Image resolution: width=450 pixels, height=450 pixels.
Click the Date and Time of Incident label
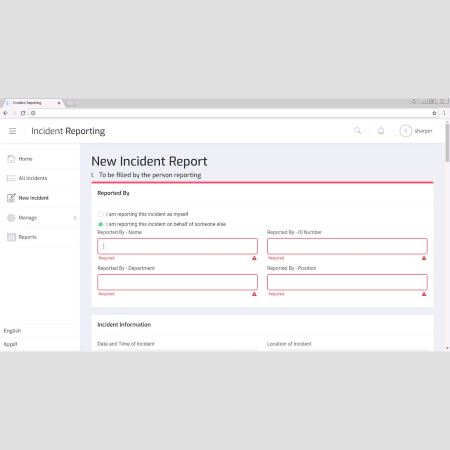click(x=126, y=344)
